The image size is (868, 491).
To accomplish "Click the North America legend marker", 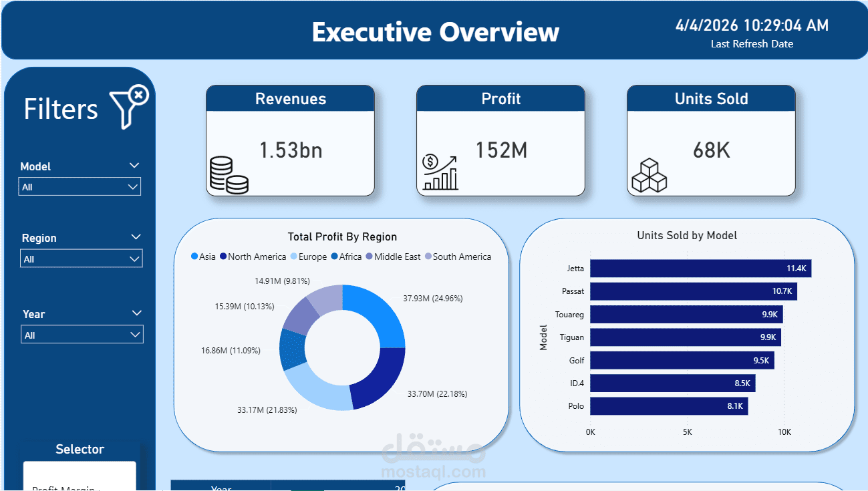I will point(223,257).
